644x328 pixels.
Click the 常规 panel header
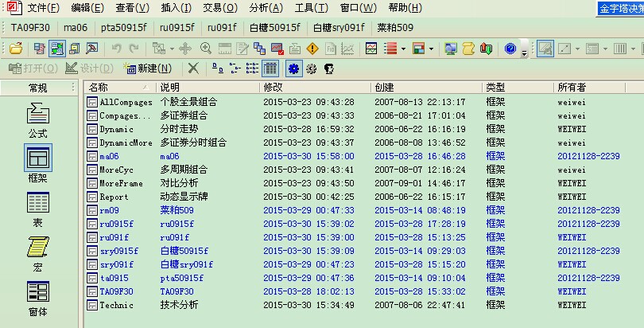coord(38,88)
